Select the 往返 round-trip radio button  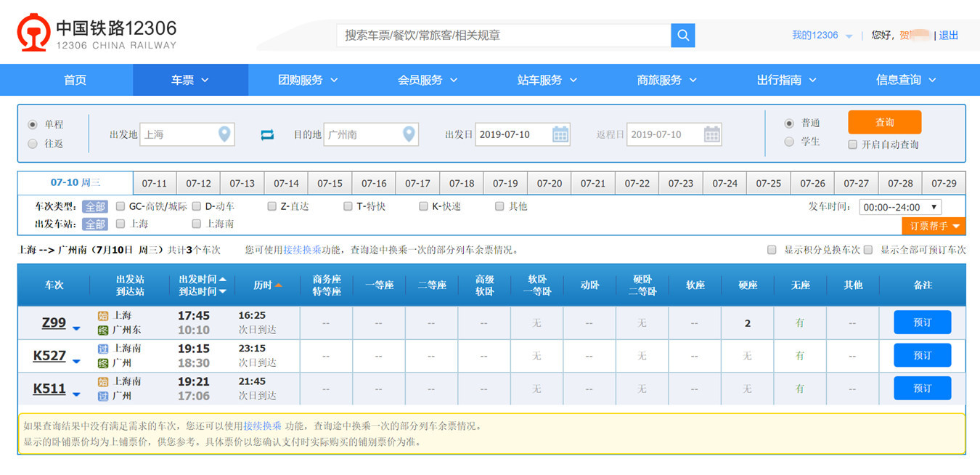[33, 144]
